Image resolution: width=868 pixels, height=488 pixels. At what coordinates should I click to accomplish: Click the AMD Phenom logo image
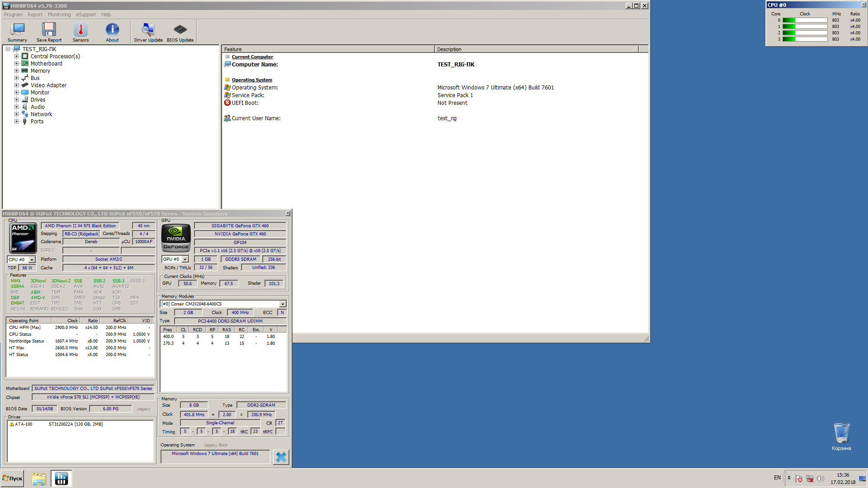pyautogui.click(x=23, y=238)
